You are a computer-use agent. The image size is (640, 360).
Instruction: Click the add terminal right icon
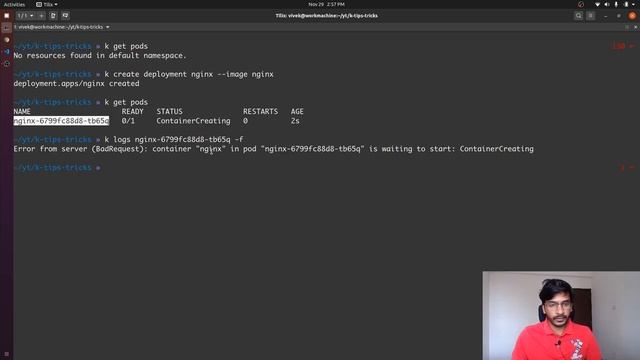[x=53, y=16]
